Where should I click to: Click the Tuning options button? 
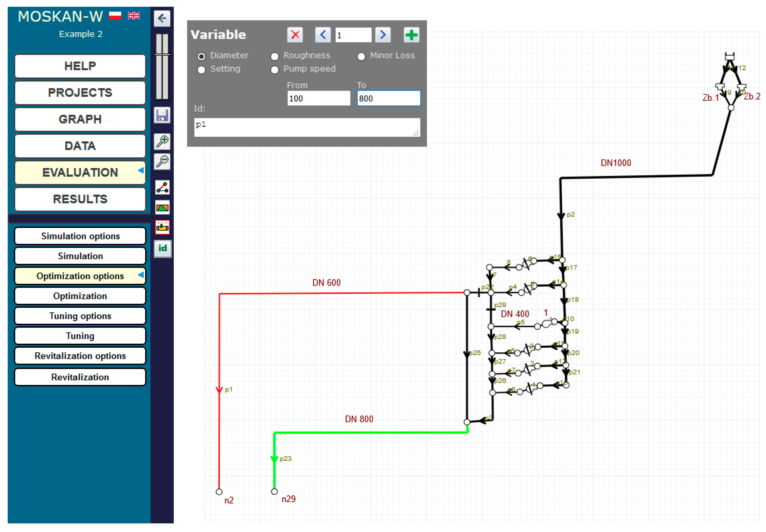80,316
